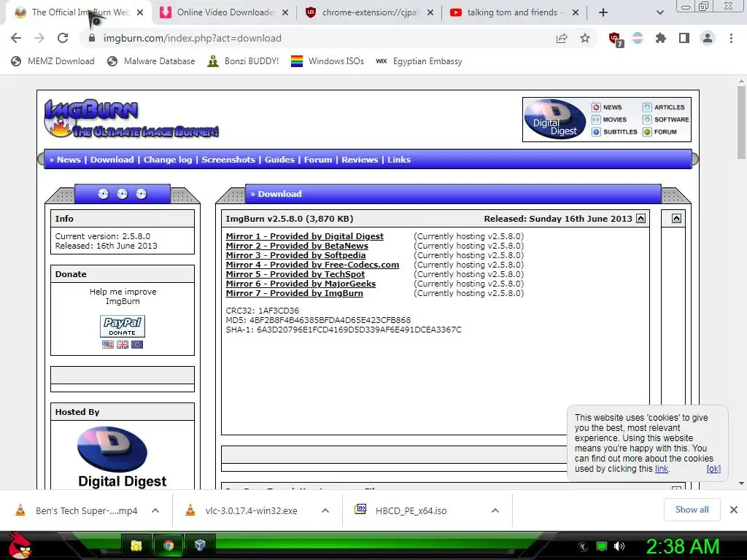This screenshot has width=747, height=560.
Task: Download from Mirror 3 Softpedia
Action: point(296,255)
